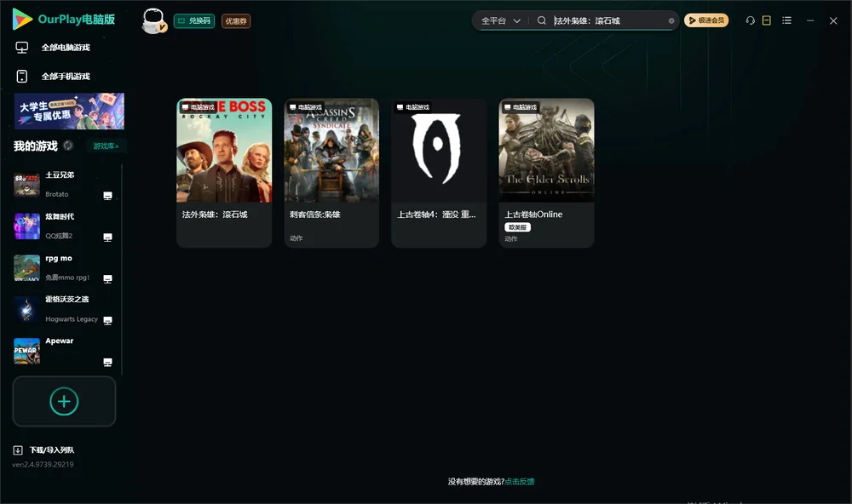Click the Apewar game thumbnail icon
Viewport: 852px width, 504px height.
tap(26, 351)
